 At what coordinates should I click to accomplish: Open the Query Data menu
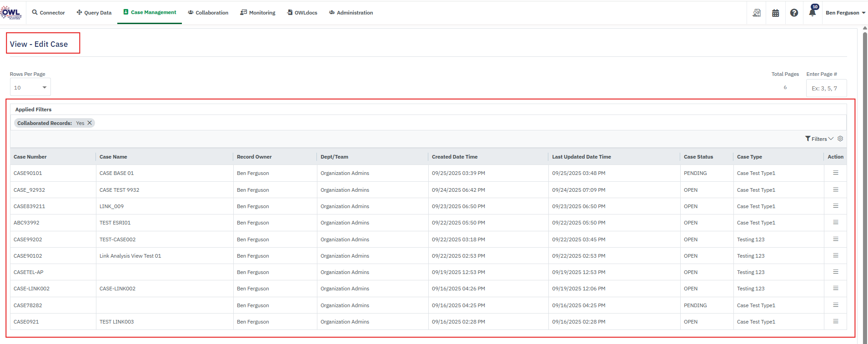(94, 13)
